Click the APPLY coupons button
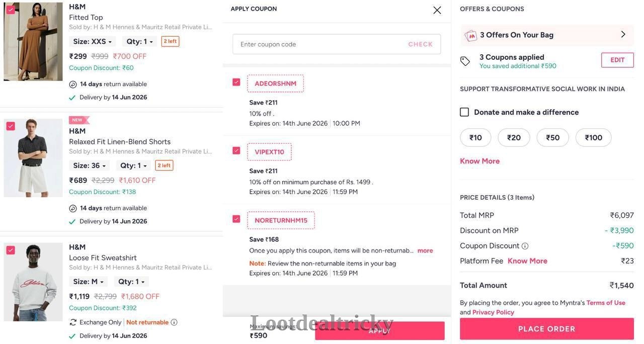This screenshot has width=644, height=344. 380,331
